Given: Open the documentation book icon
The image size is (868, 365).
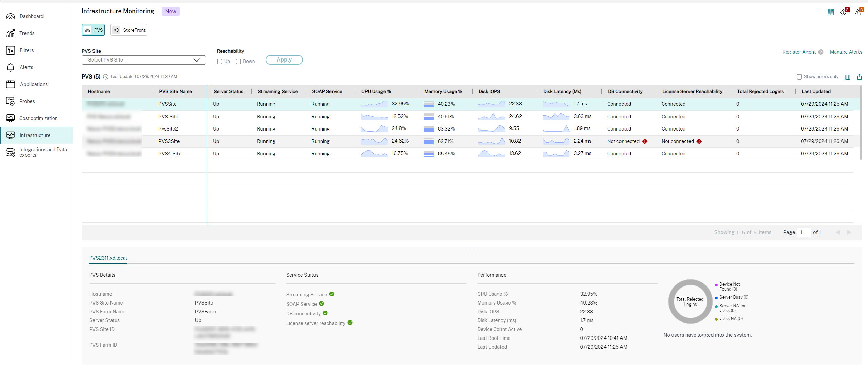Looking at the screenshot, I should 831,12.
